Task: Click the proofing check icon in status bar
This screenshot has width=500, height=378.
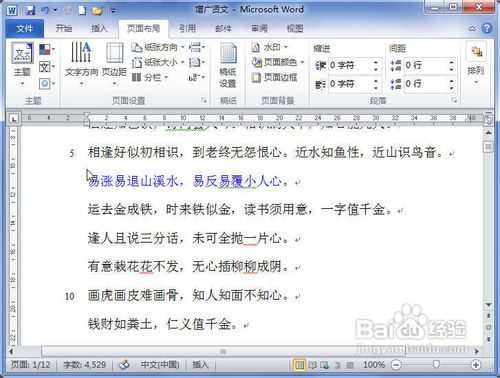Action: [x=124, y=365]
